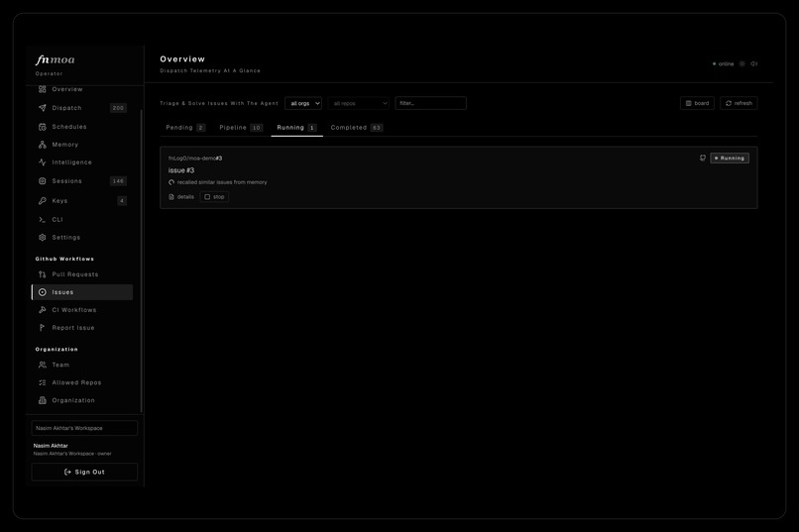Open the Nasim Akhtar's Workspace selector
The height and width of the screenshot is (532, 799).
click(x=84, y=428)
